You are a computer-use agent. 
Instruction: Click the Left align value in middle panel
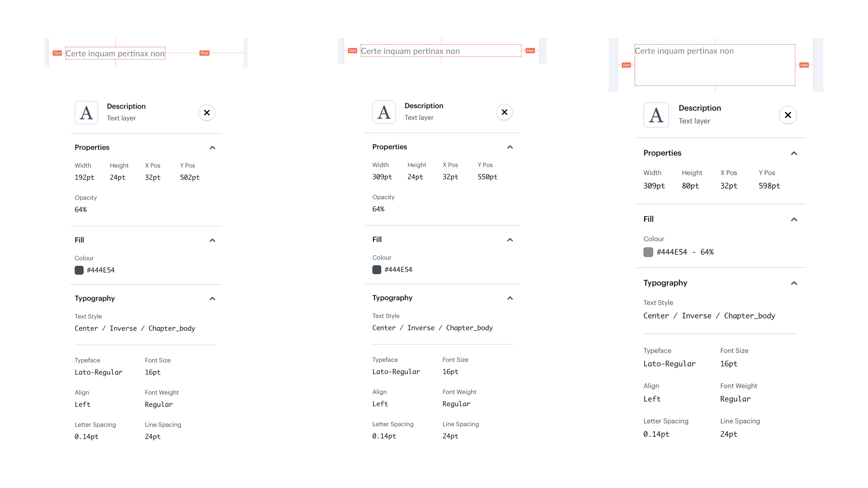[x=380, y=403]
